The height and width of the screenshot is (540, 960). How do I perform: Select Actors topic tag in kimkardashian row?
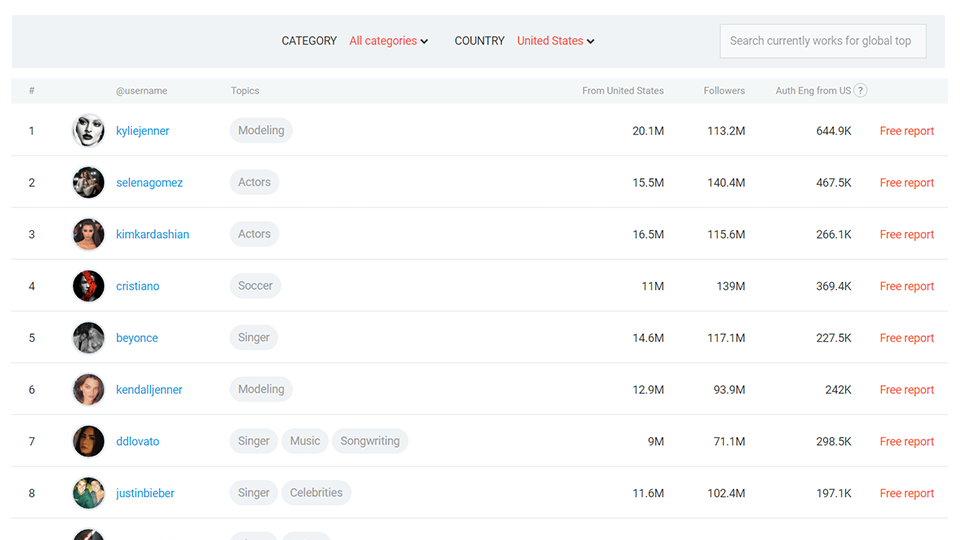click(254, 234)
